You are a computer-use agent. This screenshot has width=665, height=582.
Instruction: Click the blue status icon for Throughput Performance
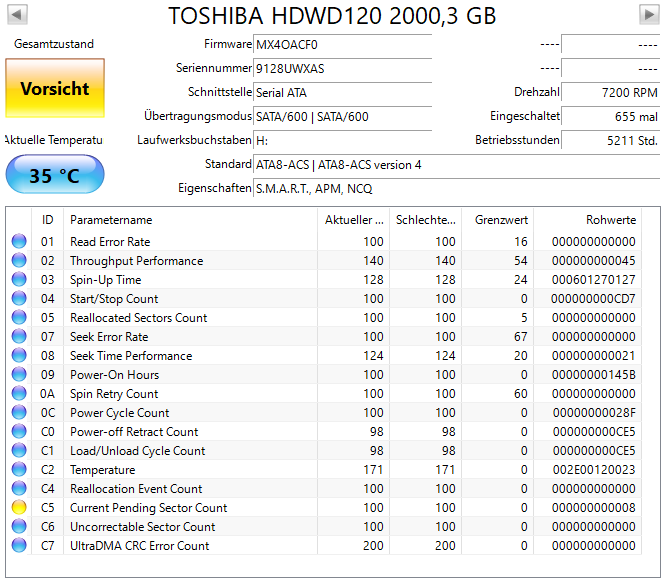coord(19,260)
